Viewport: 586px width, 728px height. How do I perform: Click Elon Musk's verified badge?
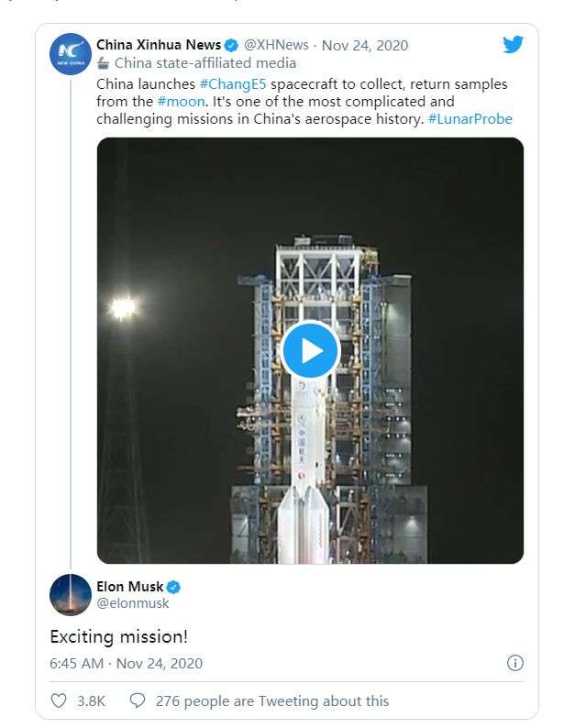point(172,587)
